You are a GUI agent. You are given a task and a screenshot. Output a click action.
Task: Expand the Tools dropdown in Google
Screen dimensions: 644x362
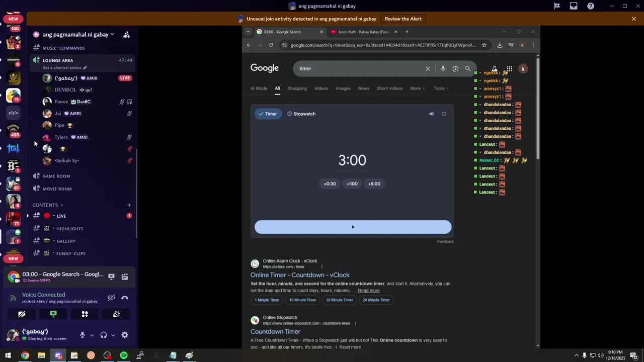pyautogui.click(x=441, y=88)
